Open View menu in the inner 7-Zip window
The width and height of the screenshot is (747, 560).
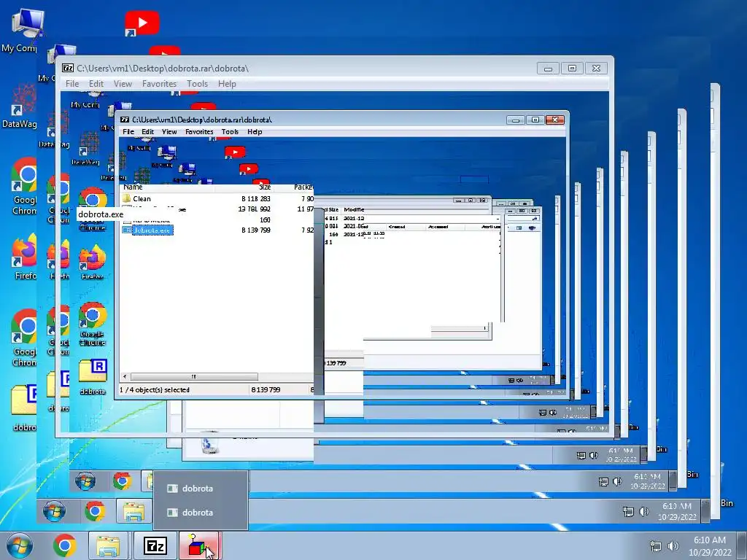[x=169, y=132]
